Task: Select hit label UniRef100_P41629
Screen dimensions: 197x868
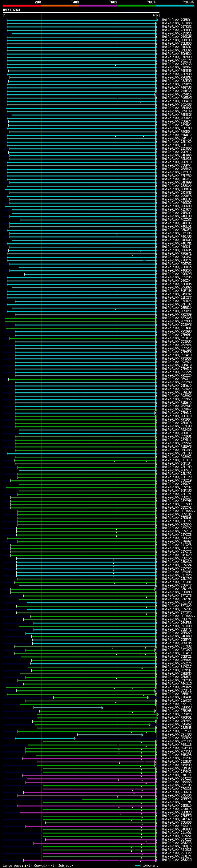Action: point(176,555)
